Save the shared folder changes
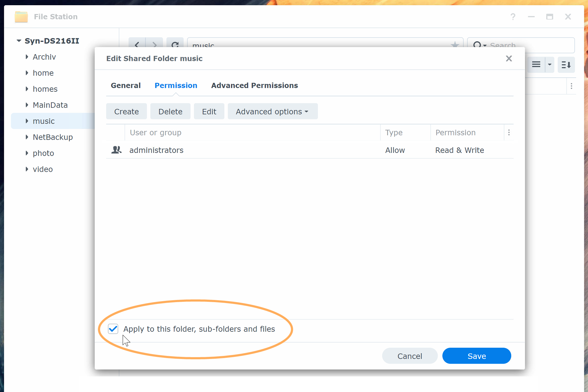588x392 pixels. tap(476, 356)
